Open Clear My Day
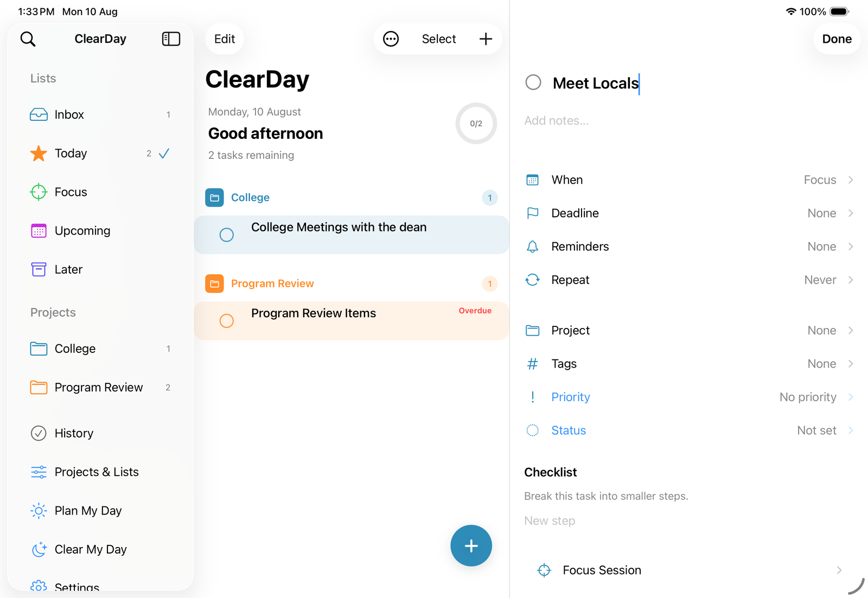 click(x=100, y=549)
